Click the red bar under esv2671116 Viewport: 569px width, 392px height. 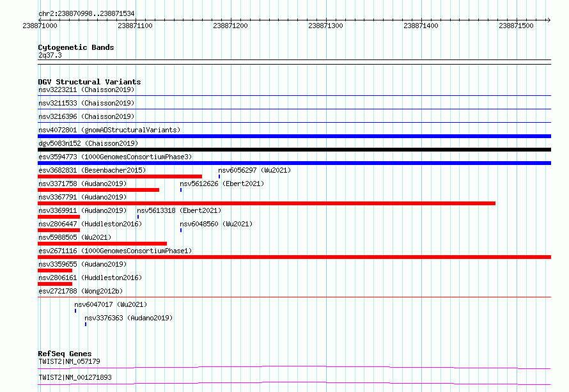[294, 257]
